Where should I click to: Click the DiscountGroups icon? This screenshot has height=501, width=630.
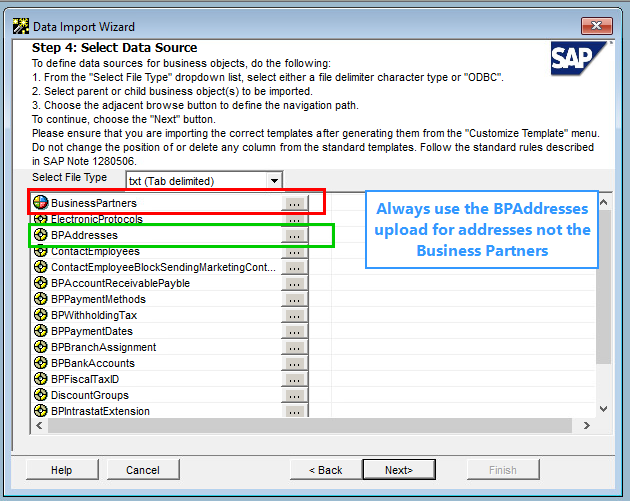click(41, 395)
